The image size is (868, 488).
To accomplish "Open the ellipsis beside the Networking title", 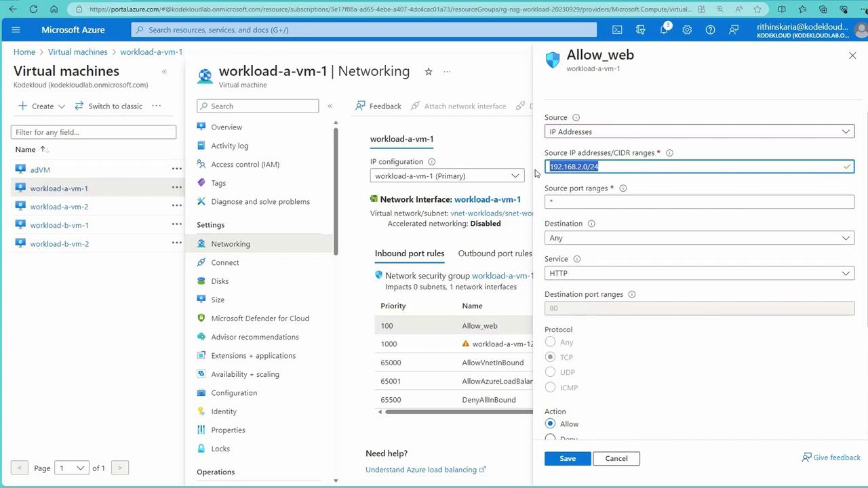I will 447,71.
